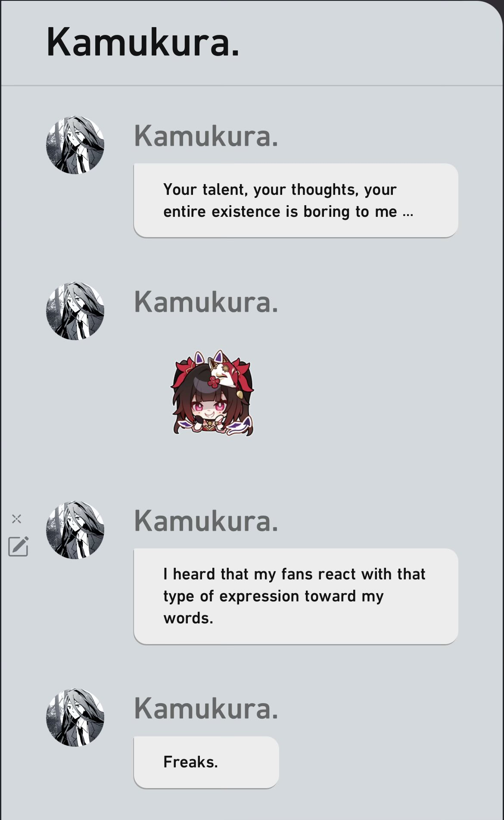Click the word 'words.' in third message
The height and width of the screenshot is (820, 504).
click(x=188, y=618)
